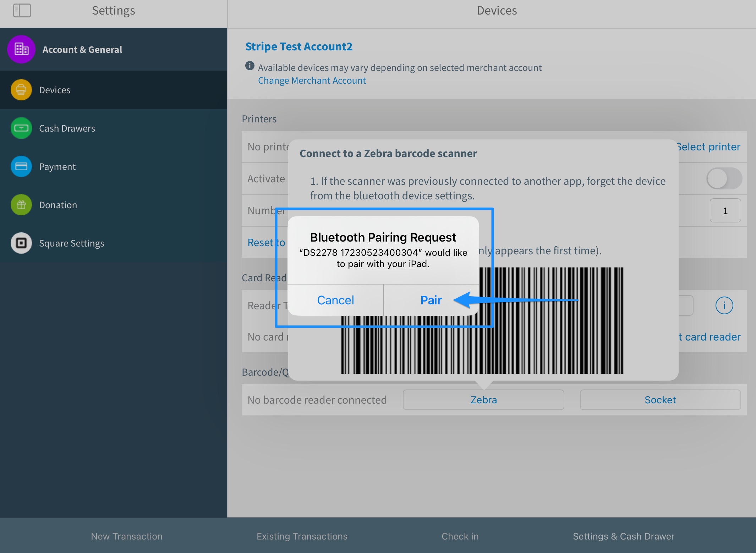Open the Existing Transactions tab

pos(302,536)
